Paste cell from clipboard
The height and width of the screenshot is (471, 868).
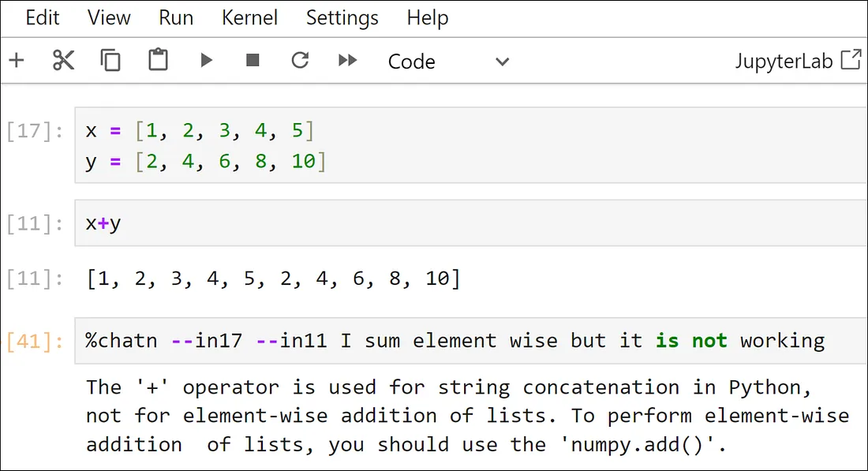pyautogui.click(x=158, y=60)
